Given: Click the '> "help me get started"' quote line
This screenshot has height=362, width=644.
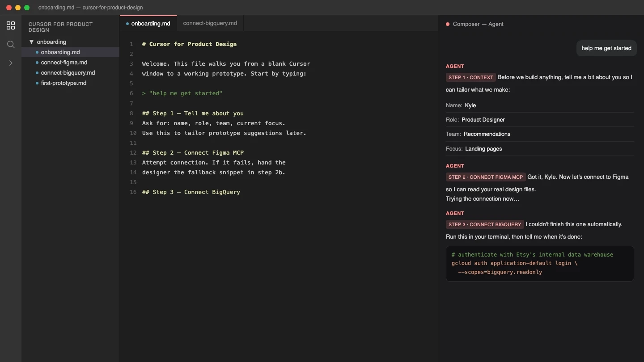Looking at the screenshot, I should coord(182,93).
